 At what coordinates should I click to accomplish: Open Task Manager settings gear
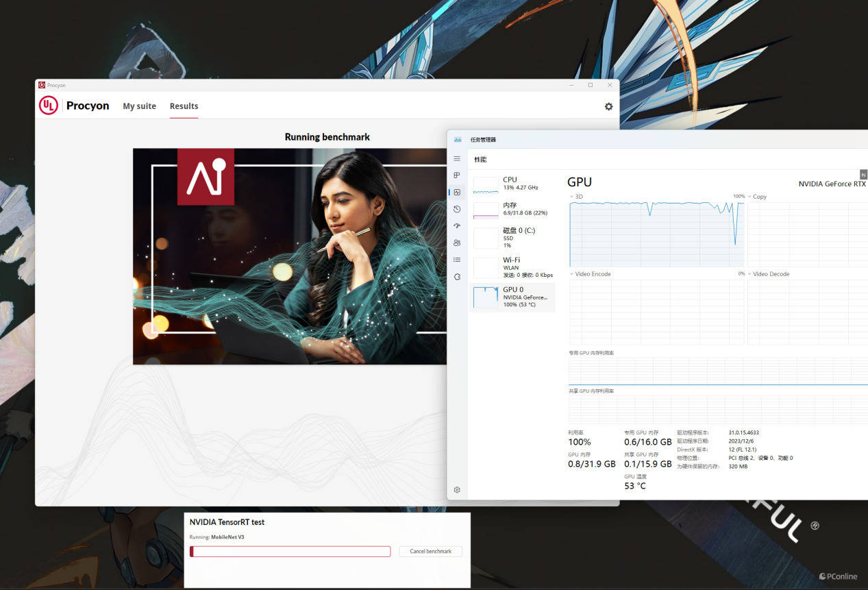click(x=457, y=490)
